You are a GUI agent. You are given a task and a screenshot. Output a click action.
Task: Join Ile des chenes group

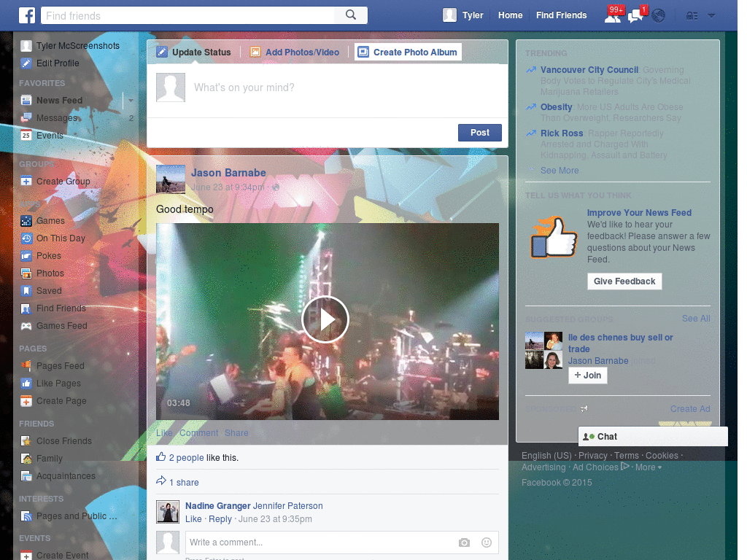pyautogui.click(x=587, y=376)
